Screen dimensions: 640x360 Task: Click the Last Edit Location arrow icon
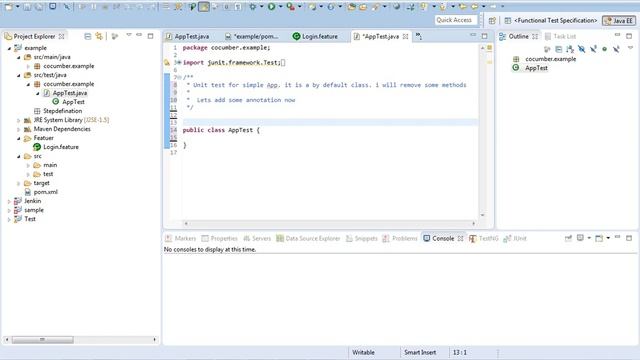click(463, 7)
